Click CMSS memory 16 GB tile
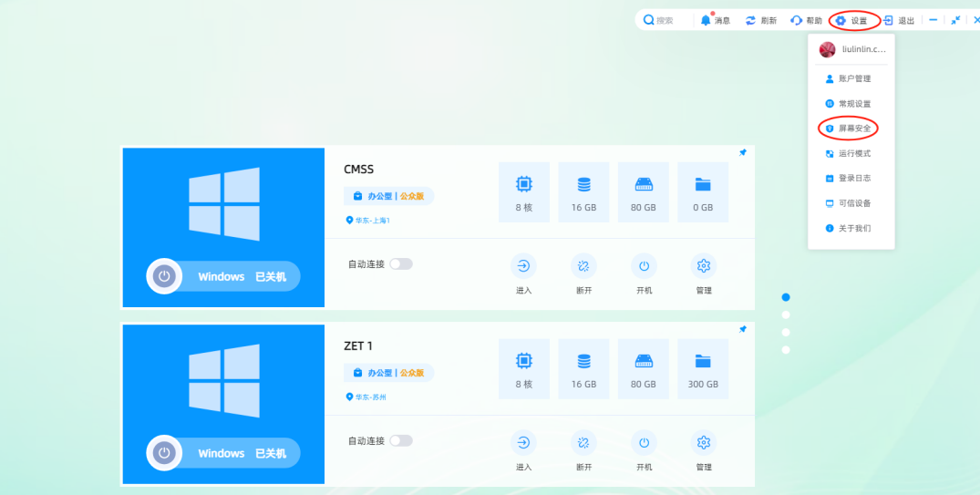This screenshot has height=495, width=980. [583, 192]
